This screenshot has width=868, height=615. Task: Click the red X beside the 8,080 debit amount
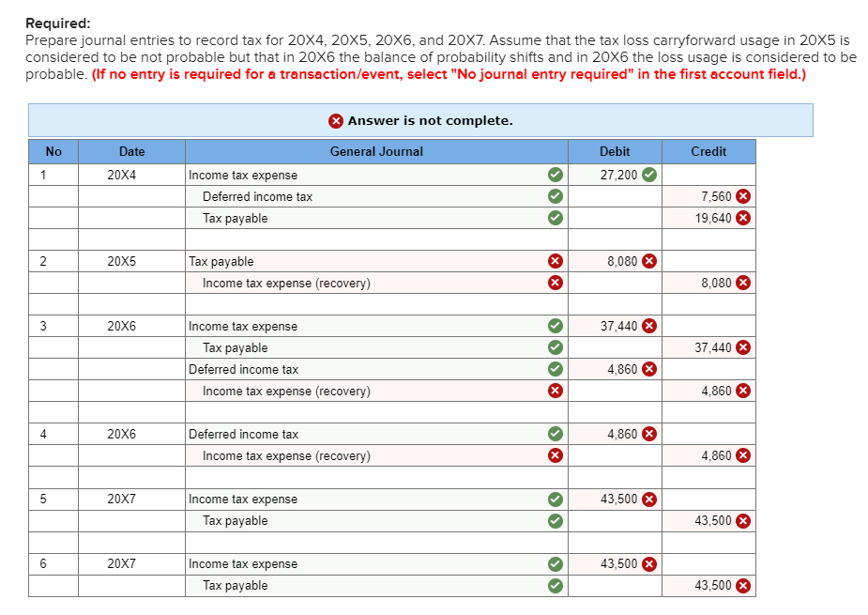647,261
